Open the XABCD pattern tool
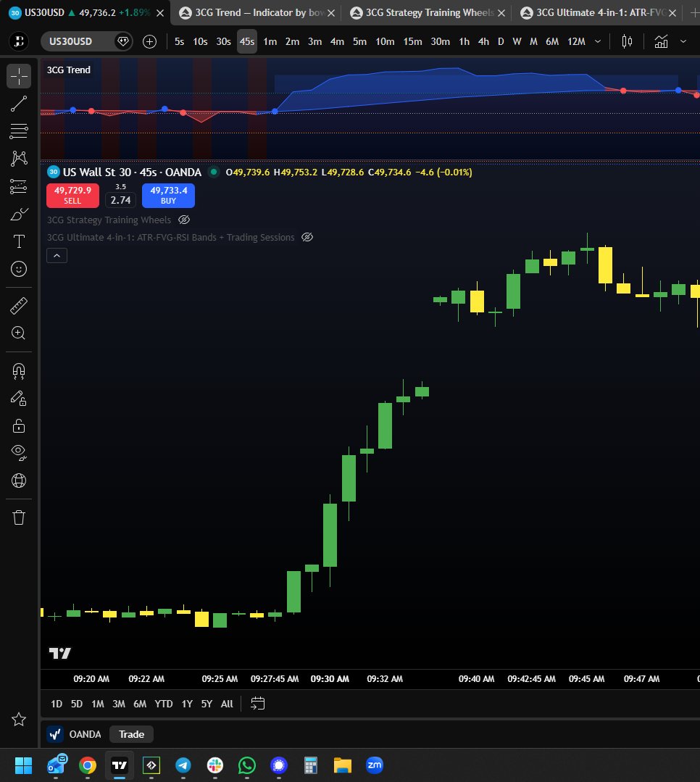700x782 pixels. (x=19, y=158)
